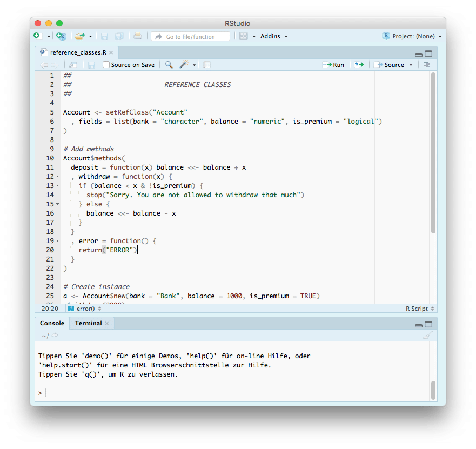Click the red close window button

coord(38,23)
